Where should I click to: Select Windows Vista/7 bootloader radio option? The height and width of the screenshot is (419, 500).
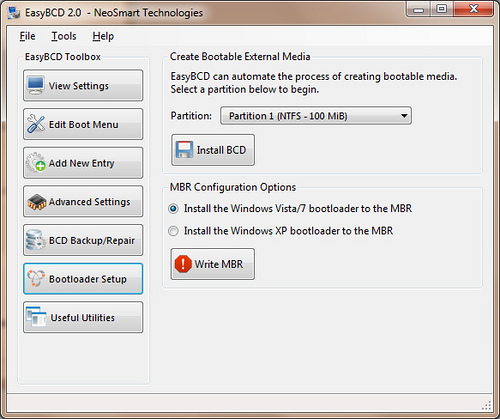(173, 209)
